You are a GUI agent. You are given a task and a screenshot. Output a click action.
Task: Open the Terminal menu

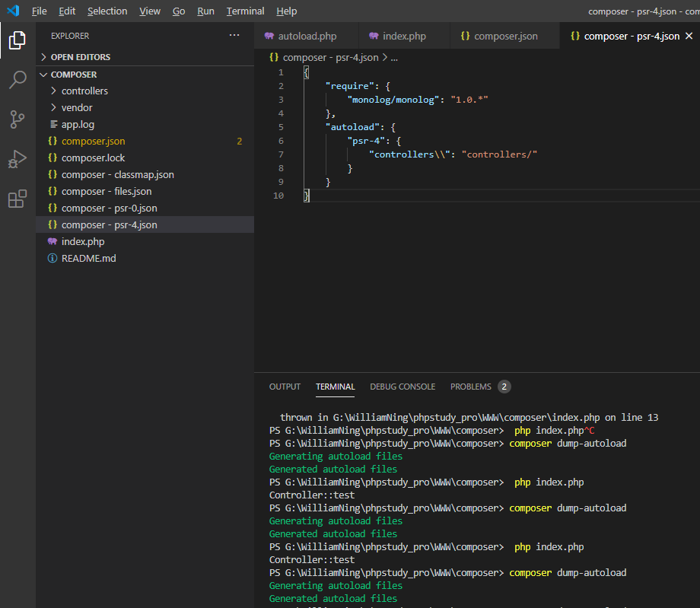pos(245,11)
